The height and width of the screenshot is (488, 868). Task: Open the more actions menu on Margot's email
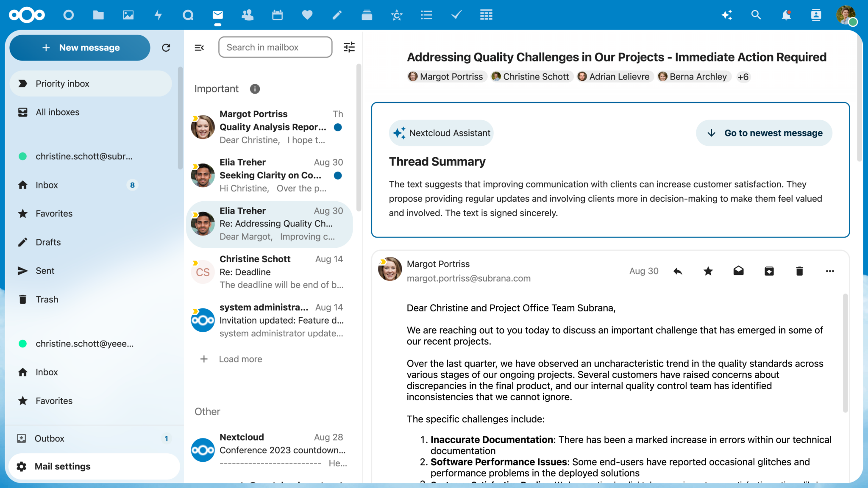pos(830,271)
